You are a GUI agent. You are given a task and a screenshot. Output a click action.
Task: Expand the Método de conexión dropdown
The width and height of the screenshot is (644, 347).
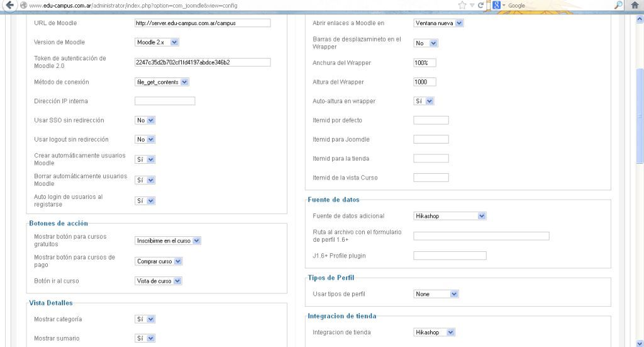[x=162, y=82]
